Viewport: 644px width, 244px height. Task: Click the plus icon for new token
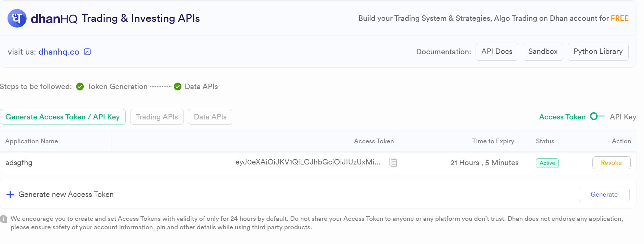[x=10, y=195]
